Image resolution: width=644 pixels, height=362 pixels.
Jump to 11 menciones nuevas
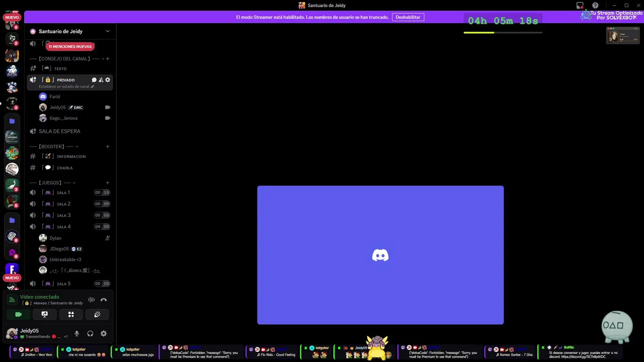pos(70,46)
